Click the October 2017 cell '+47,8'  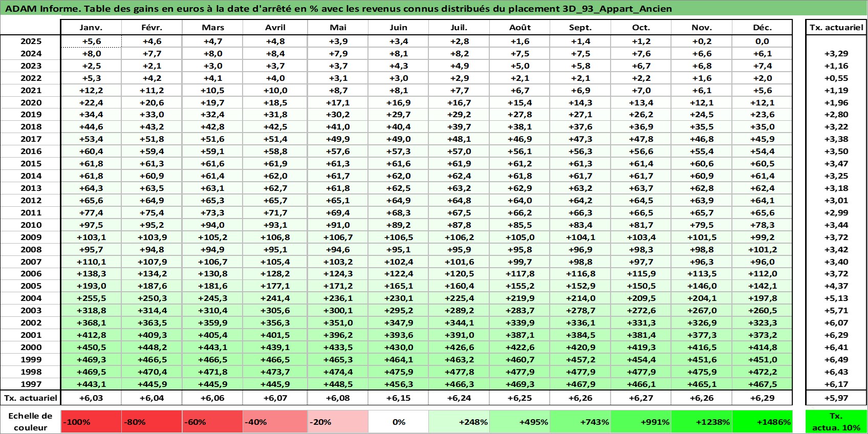[x=641, y=139]
